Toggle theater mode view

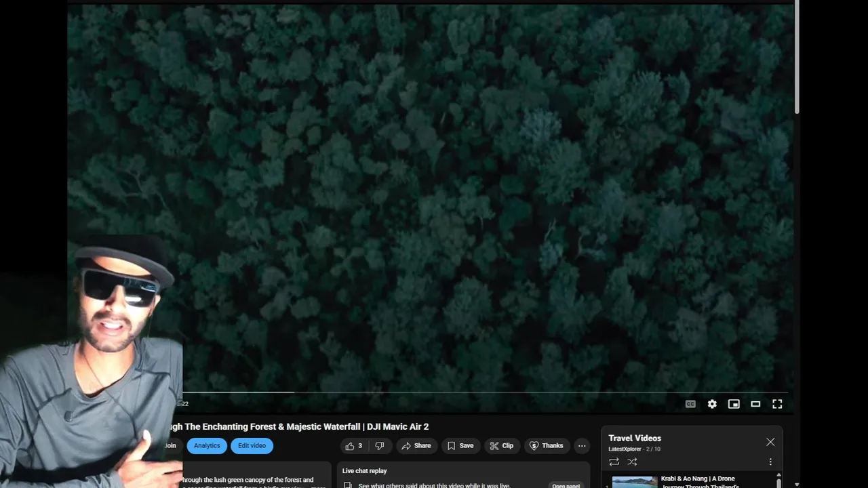coord(755,404)
